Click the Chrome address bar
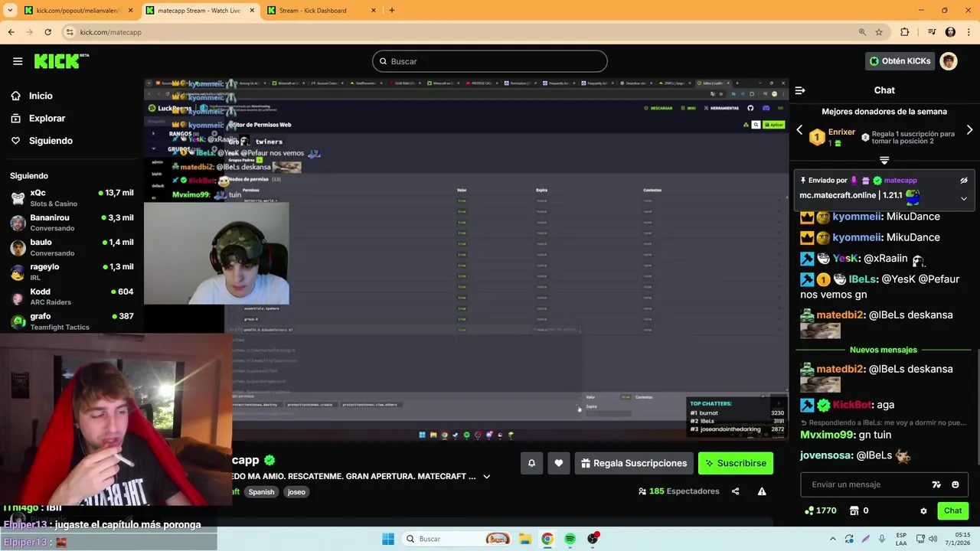 pyautogui.click(x=459, y=32)
